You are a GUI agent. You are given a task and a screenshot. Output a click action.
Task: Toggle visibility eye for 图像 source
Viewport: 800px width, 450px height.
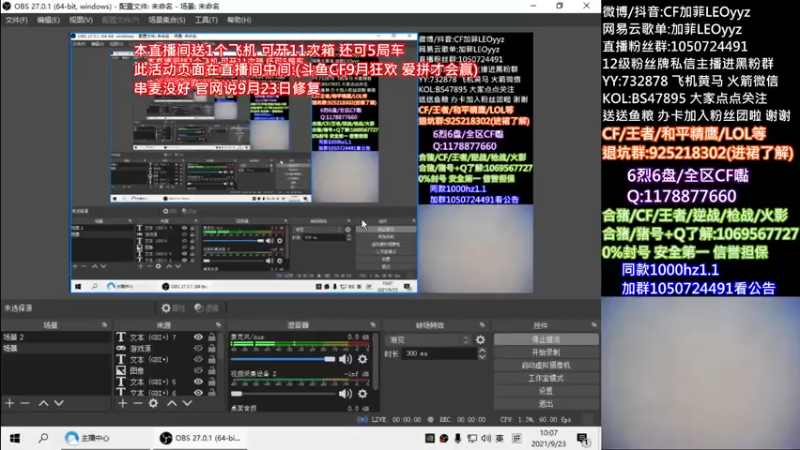pos(198,370)
